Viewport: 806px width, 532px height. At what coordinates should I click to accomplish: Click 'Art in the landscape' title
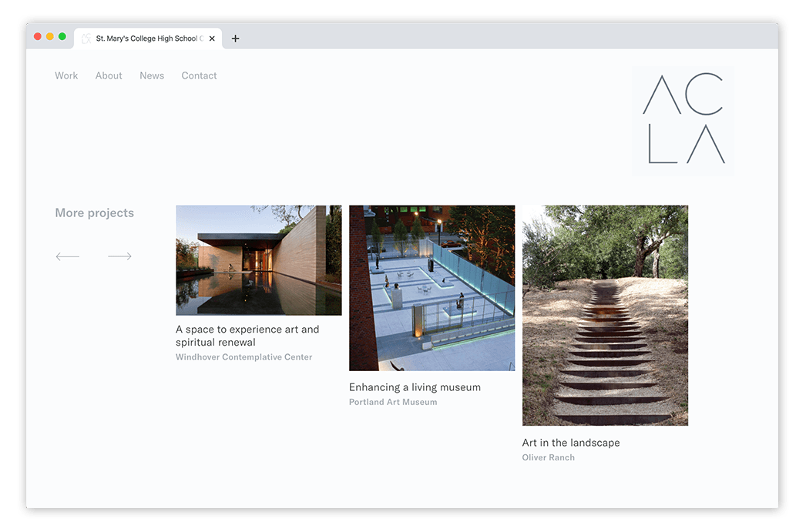(x=571, y=443)
